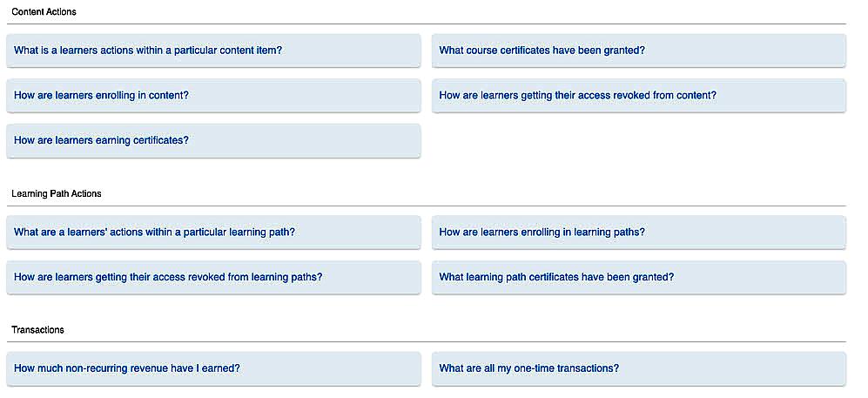
Task: Choose the learners earning certificates card
Action: tap(213, 140)
